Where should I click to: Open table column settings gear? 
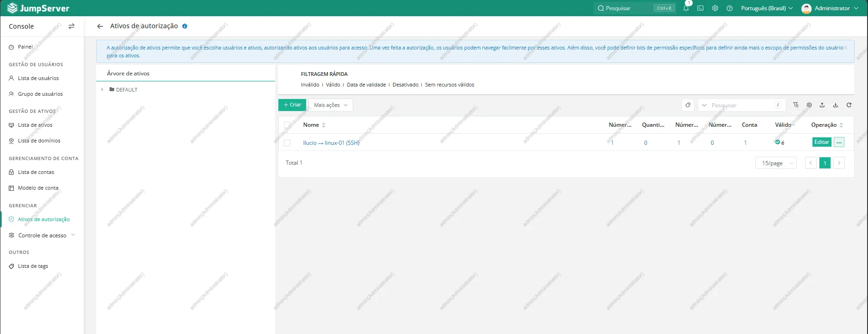(809, 105)
